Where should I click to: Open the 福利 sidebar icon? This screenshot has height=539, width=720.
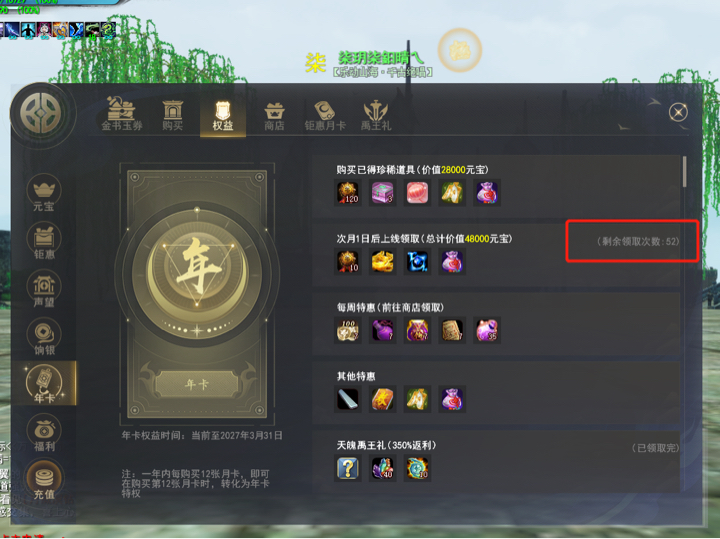click(44, 433)
